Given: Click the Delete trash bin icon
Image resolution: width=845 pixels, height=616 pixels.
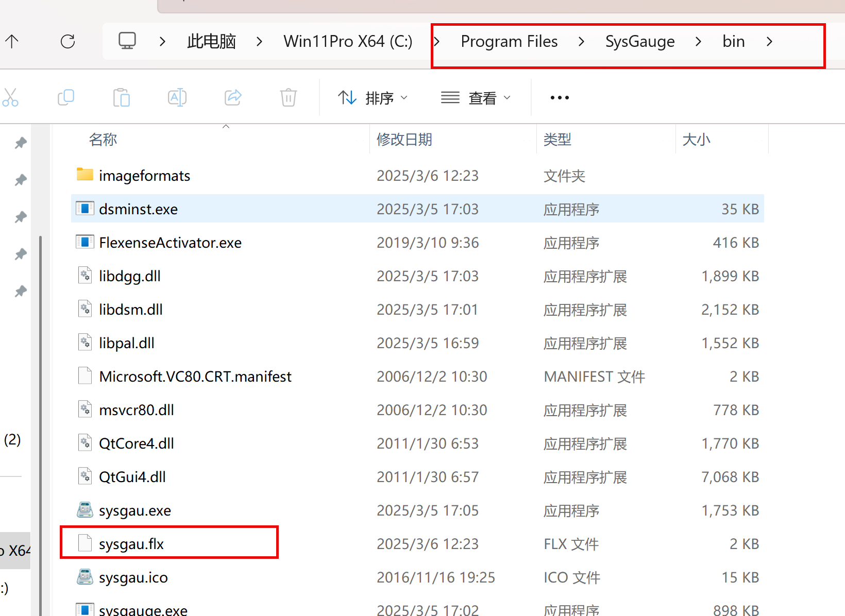Looking at the screenshot, I should [x=289, y=97].
